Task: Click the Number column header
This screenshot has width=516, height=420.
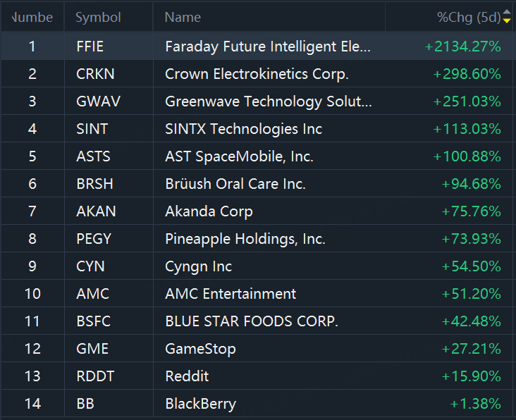Action: click(32, 18)
